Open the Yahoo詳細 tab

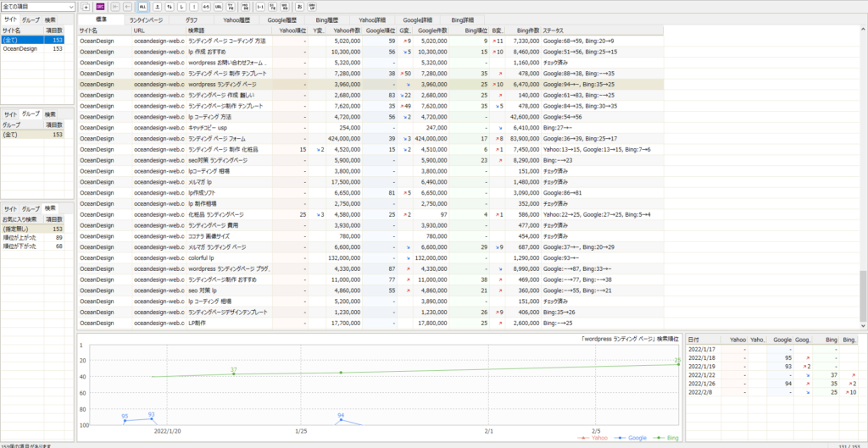[372, 20]
